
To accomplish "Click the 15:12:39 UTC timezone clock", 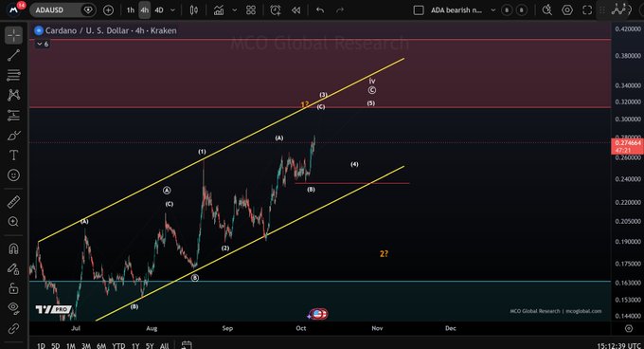I will click(x=618, y=346).
